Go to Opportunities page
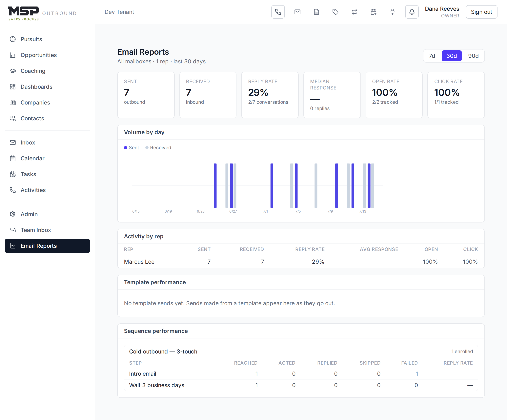 [x=47, y=55]
